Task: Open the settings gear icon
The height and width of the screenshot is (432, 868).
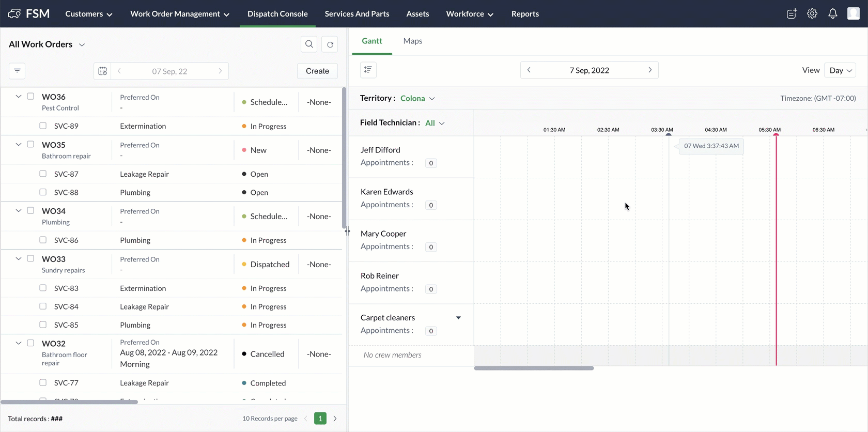Action: [x=812, y=14]
